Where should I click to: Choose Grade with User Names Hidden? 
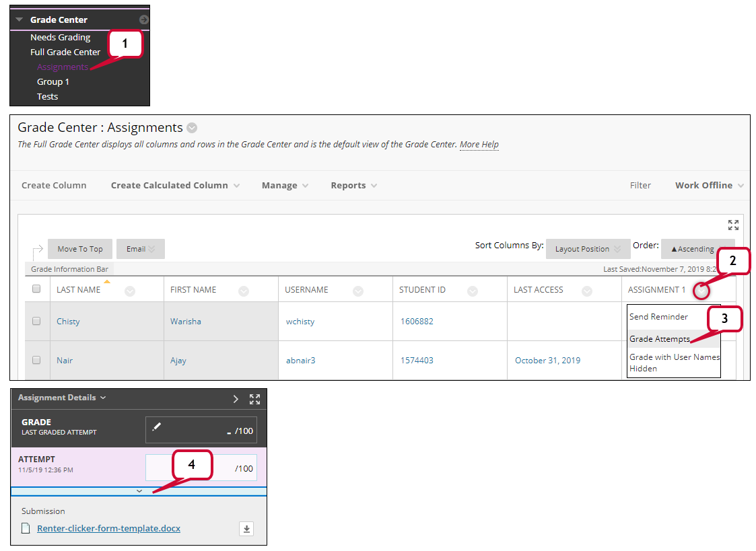pos(674,363)
